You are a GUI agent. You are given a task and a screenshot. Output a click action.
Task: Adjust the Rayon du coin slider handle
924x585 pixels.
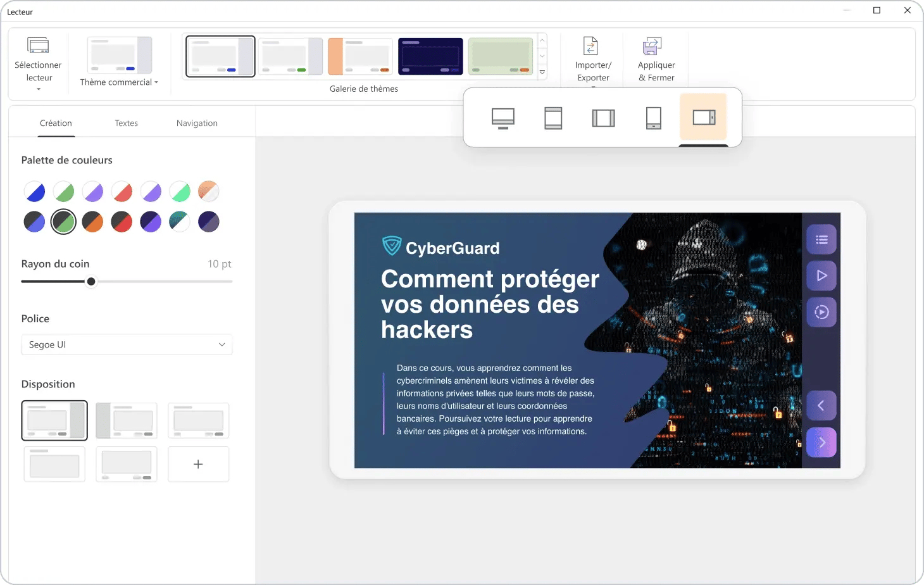pyautogui.click(x=91, y=282)
